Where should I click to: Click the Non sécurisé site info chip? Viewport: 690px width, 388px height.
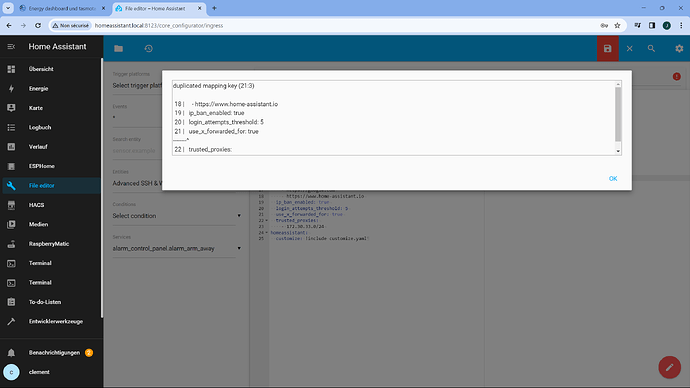70,26
